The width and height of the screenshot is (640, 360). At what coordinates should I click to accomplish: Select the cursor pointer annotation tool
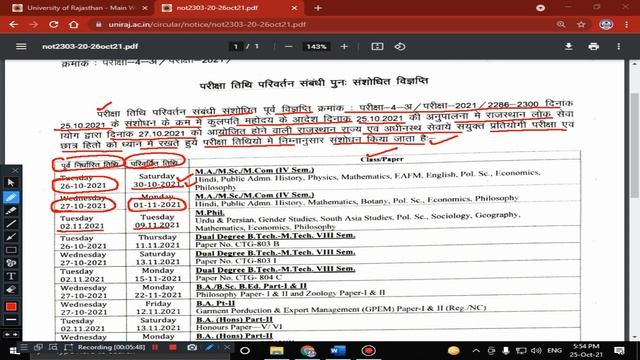pyautogui.click(x=11, y=182)
